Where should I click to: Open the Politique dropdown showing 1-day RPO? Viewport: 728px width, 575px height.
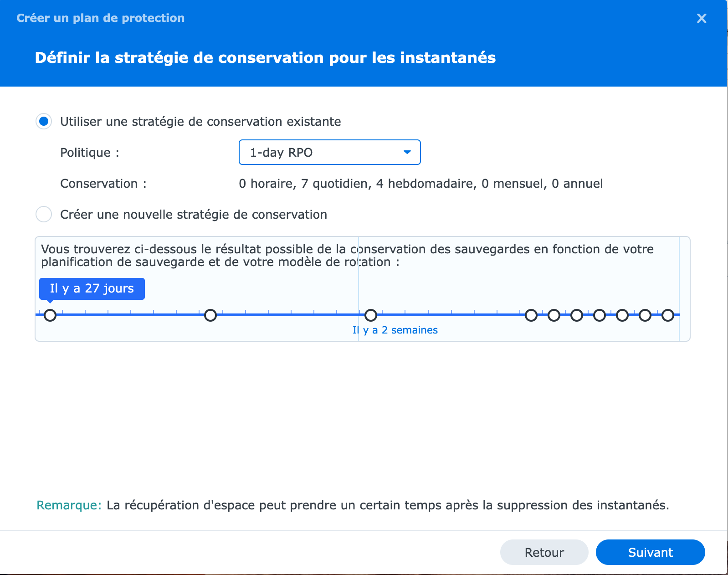click(329, 152)
